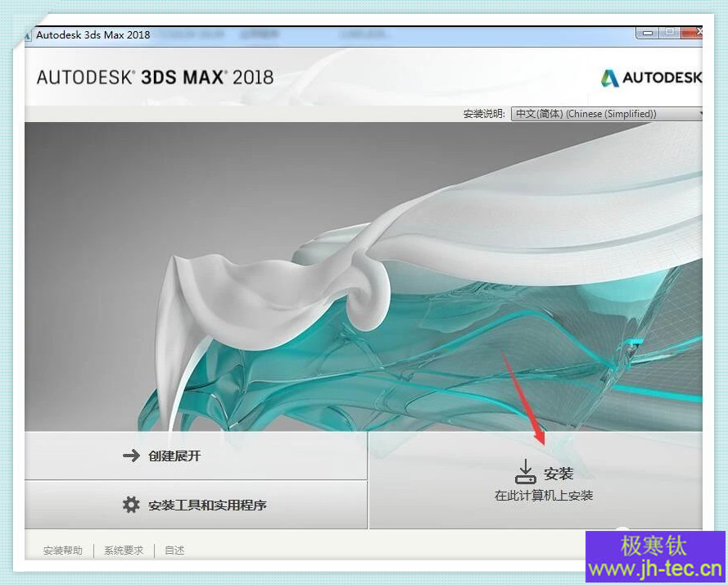Minimize the Autodesk 3ds Max 2018 window
Image resolution: width=728 pixels, height=585 pixels.
pos(648,33)
